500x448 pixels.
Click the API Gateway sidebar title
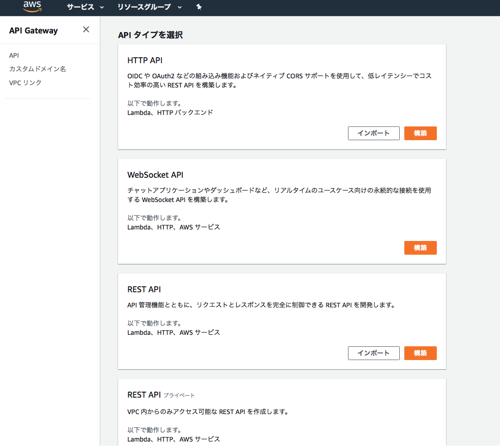point(33,31)
